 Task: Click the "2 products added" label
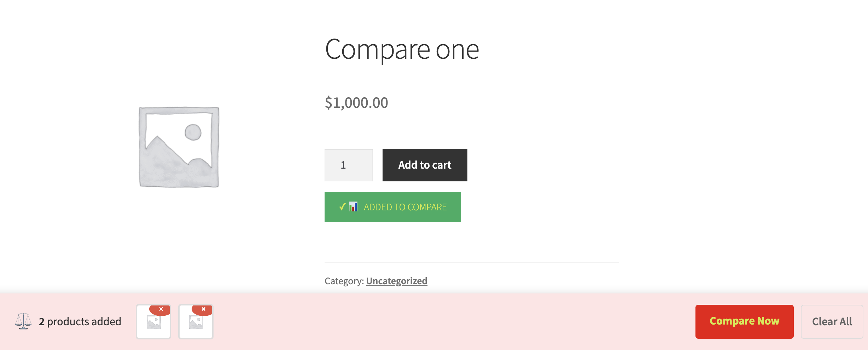(x=80, y=321)
